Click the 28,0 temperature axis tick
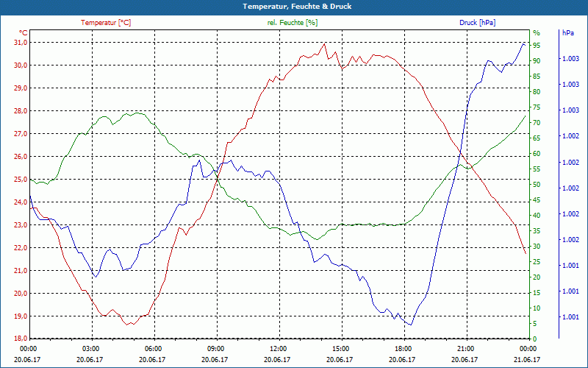Image resolution: width=588 pixels, height=368 pixels. click(21, 111)
